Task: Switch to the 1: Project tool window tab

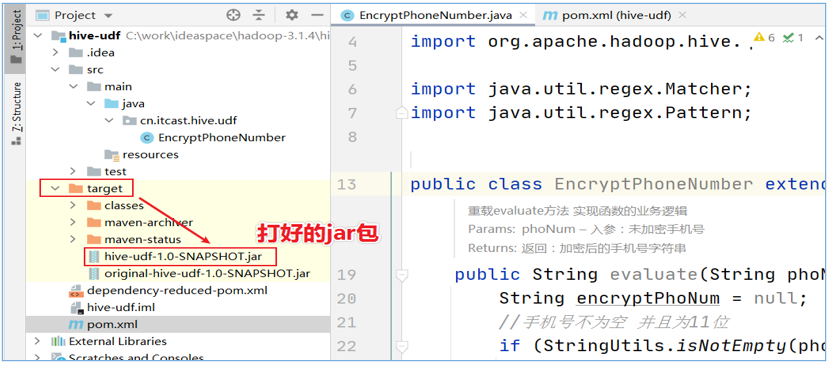Action: pyautogui.click(x=16, y=38)
